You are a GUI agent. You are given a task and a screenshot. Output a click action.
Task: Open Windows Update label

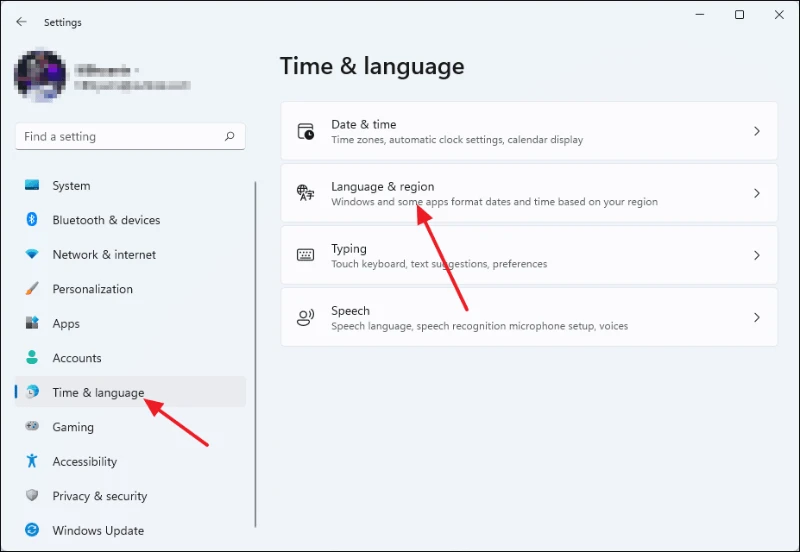click(x=98, y=531)
